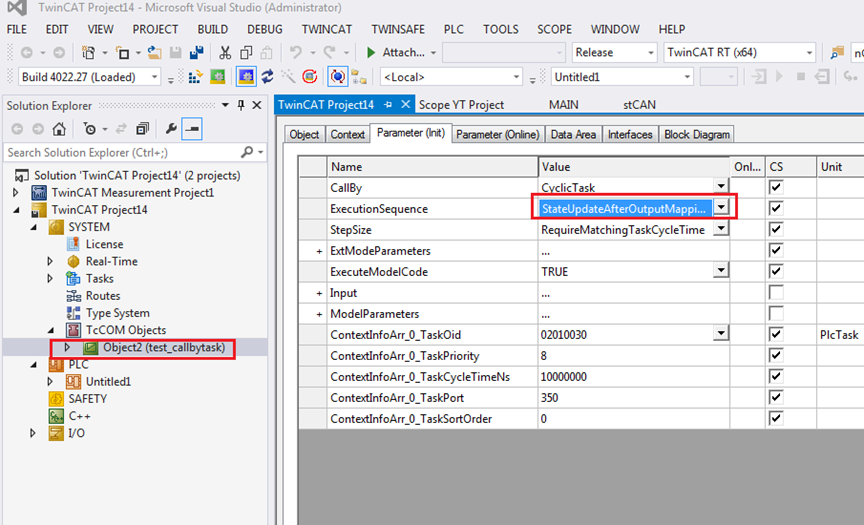
Task: Collapse the SYSTEM tree node
Action: coord(33,227)
